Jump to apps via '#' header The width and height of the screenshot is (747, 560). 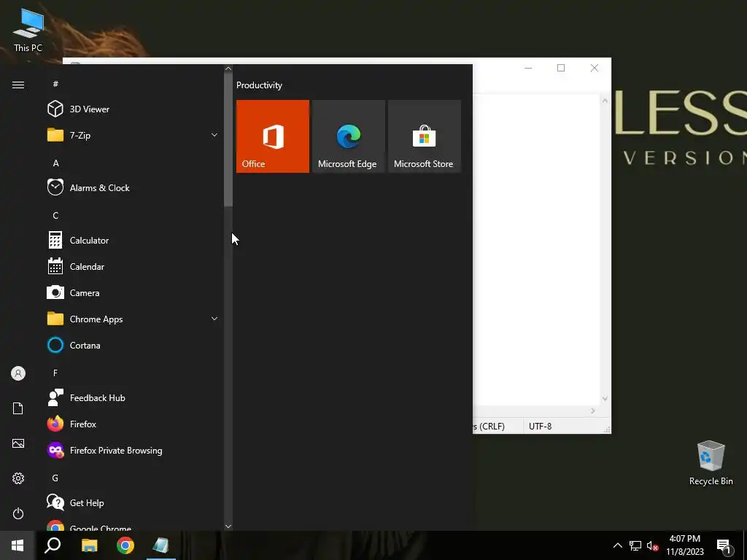[55, 84]
